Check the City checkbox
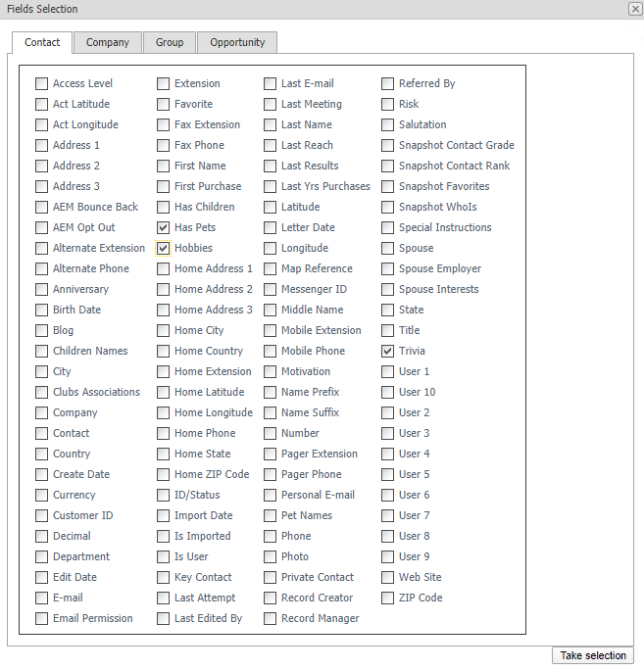 coord(41,371)
